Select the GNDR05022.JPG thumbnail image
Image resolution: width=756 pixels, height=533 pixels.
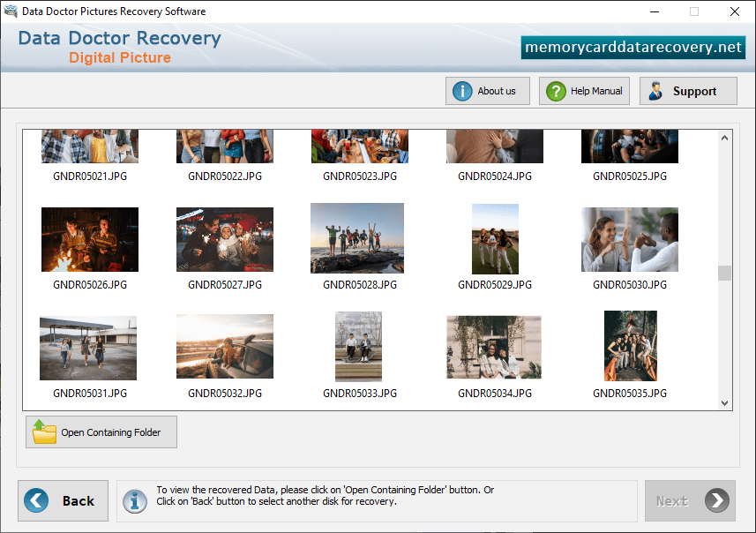[x=225, y=146]
